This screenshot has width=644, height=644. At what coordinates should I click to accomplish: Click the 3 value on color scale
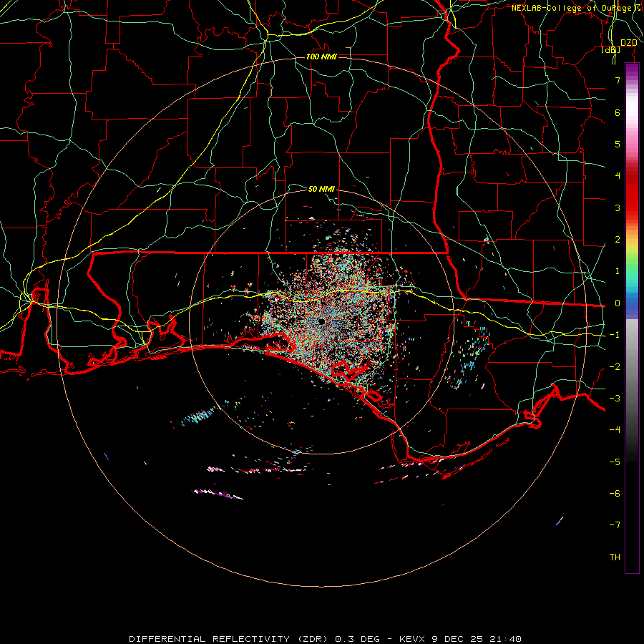(x=618, y=208)
